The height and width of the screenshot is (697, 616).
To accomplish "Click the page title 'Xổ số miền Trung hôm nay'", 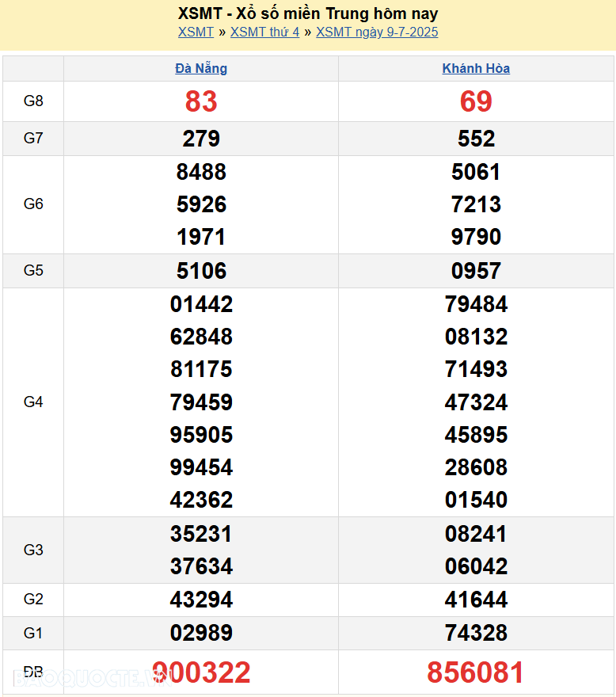I will (308, 13).
